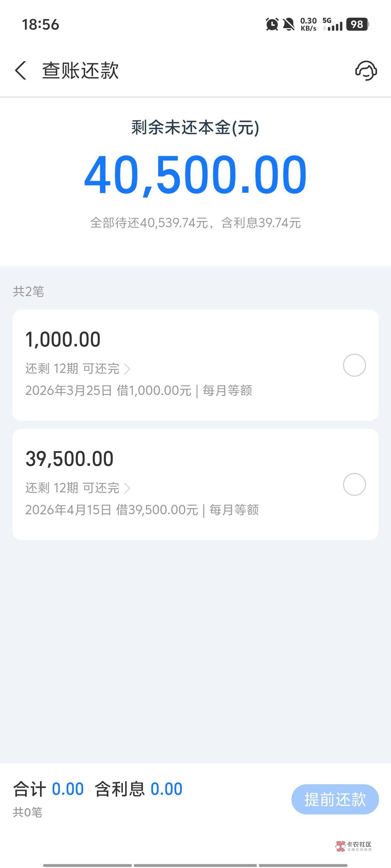Screen dimensions: 391x868
Task: Tap the battery level indicator
Action: 357,24
